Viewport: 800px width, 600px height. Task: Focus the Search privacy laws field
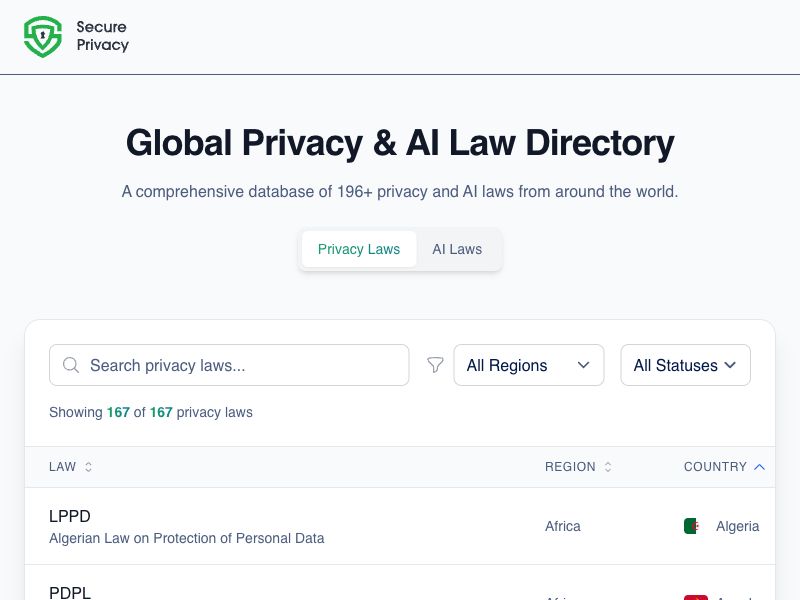[x=229, y=365]
